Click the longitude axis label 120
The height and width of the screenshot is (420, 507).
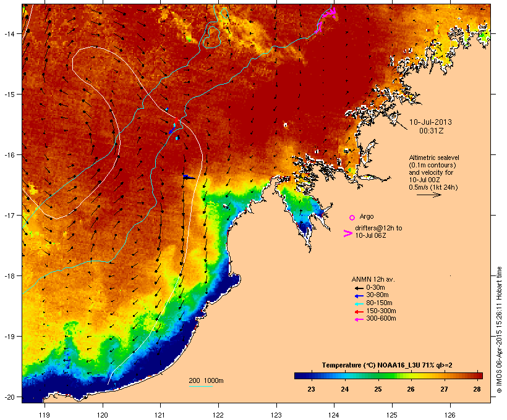(x=103, y=415)
